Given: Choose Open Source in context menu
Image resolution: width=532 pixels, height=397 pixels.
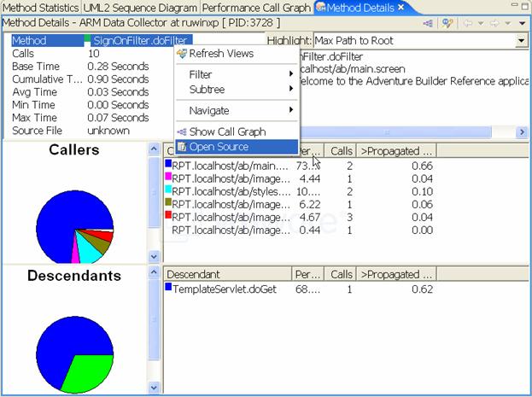Looking at the screenshot, I should [237, 147].
